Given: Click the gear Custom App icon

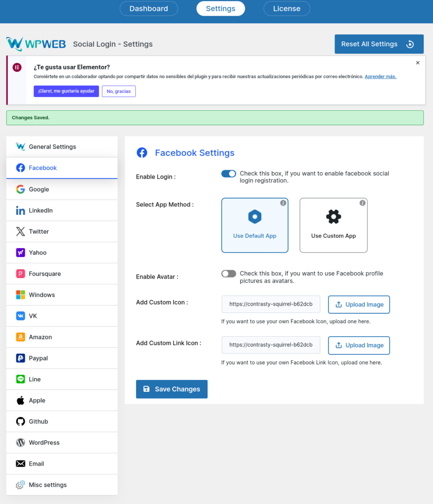Looking at the screenshot, I should click(333, 217).
